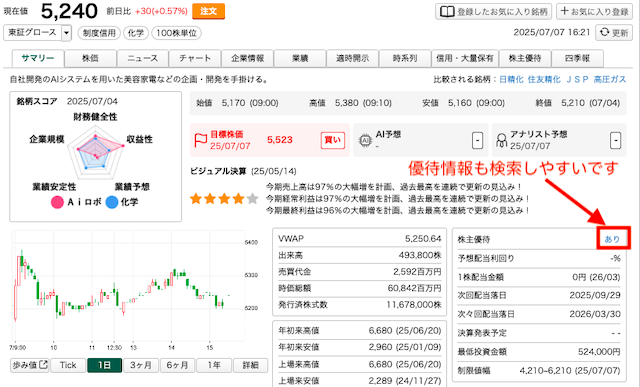Select the 1年 chart period

pos(214,365)
